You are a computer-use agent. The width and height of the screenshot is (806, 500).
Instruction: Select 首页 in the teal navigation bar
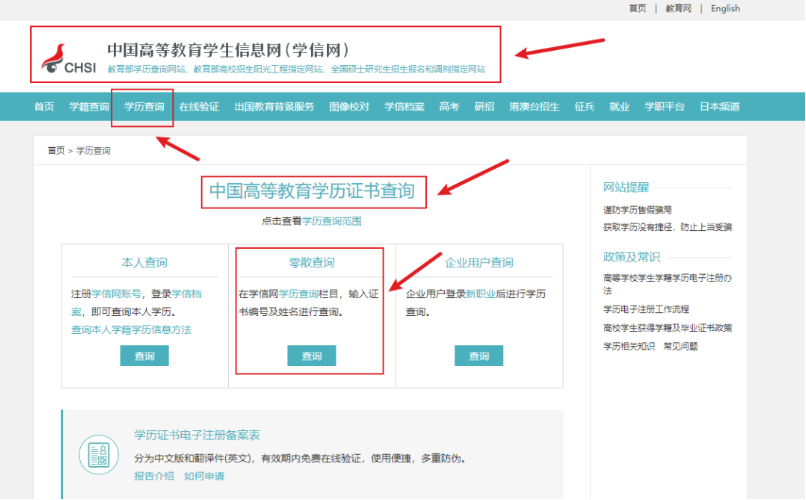44,106
